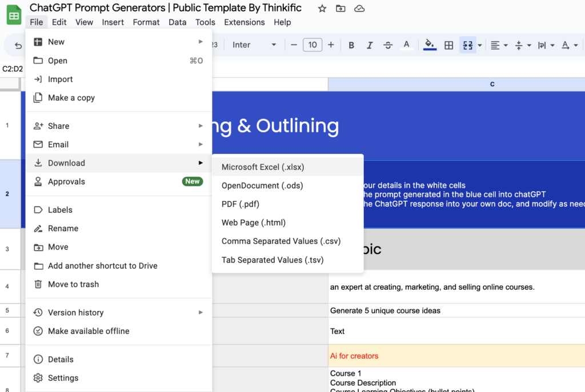The image size is (585, 392).
Task: Click the merge cells button
Action: tap(467, 45)
